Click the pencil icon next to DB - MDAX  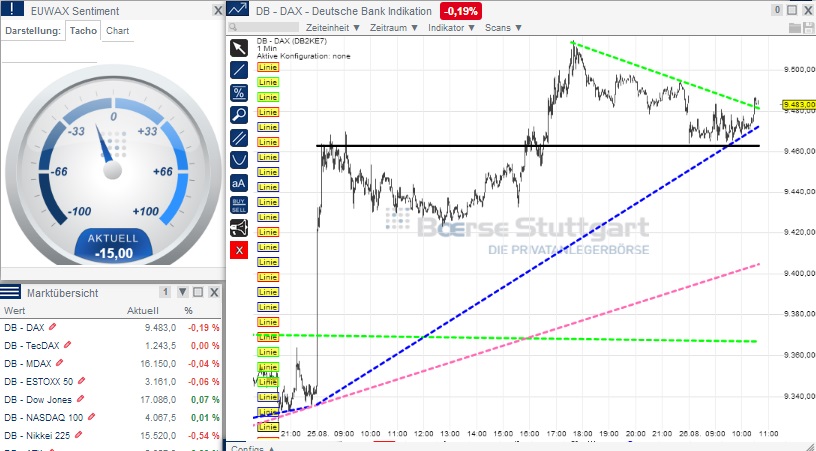click(x=59, y=363)
